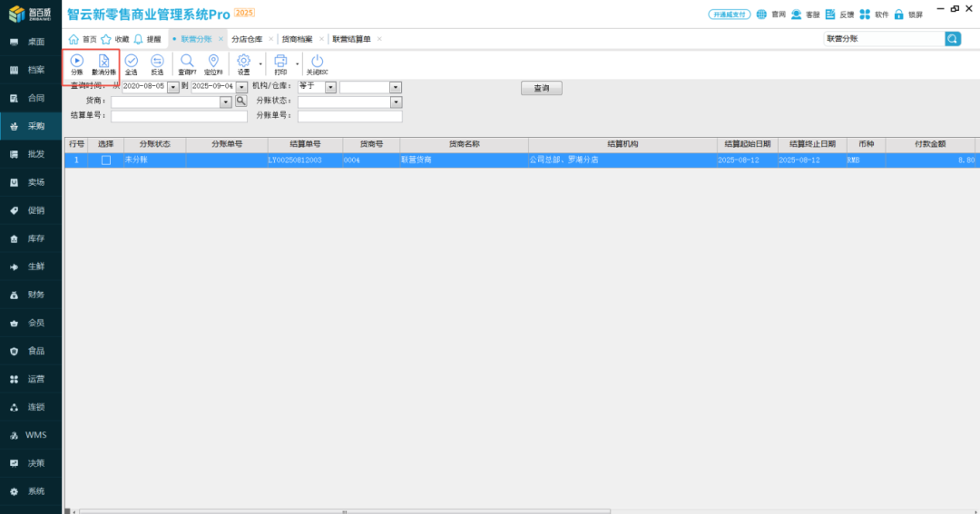Click the search button beside 联营分账 box
980x514 pixels.
tap(953, 39)
